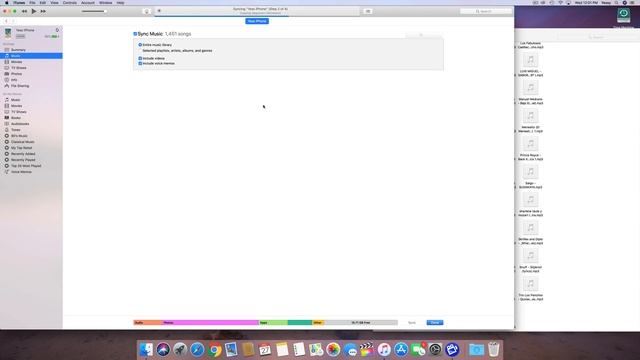
Task: Select the highlighted Music settings row
Action: coord(31,56)
